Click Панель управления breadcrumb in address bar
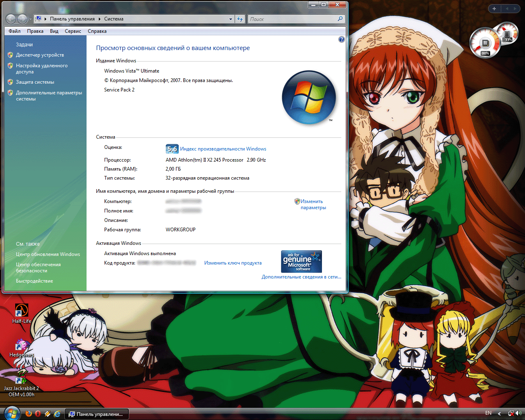The width and height of the screenshot is (525, 420). 72,19
